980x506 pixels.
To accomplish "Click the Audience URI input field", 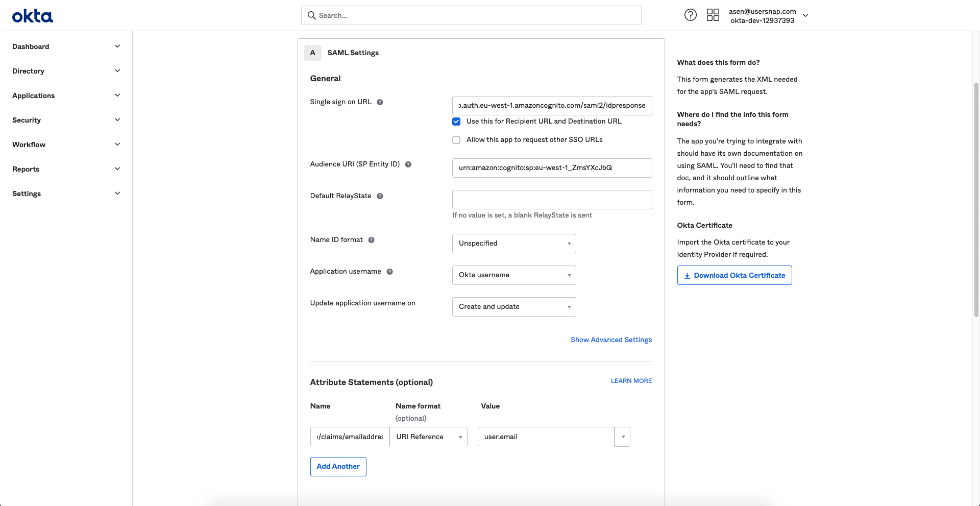I will click(552, 168).
